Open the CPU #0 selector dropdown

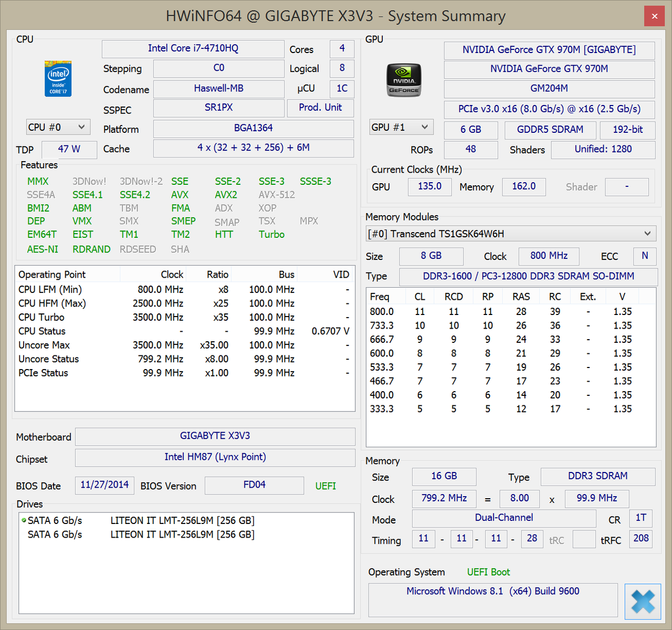58,127
